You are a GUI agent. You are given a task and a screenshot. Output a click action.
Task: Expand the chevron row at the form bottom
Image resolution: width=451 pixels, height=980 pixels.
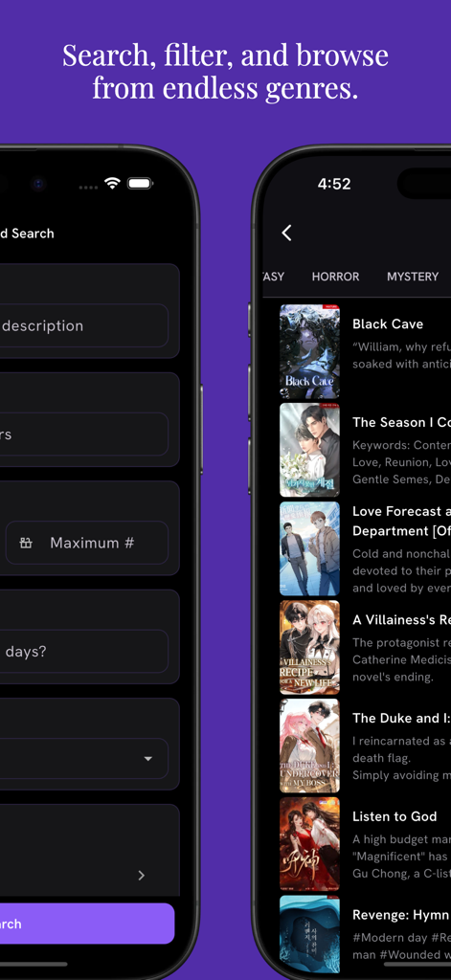[142, 875]
